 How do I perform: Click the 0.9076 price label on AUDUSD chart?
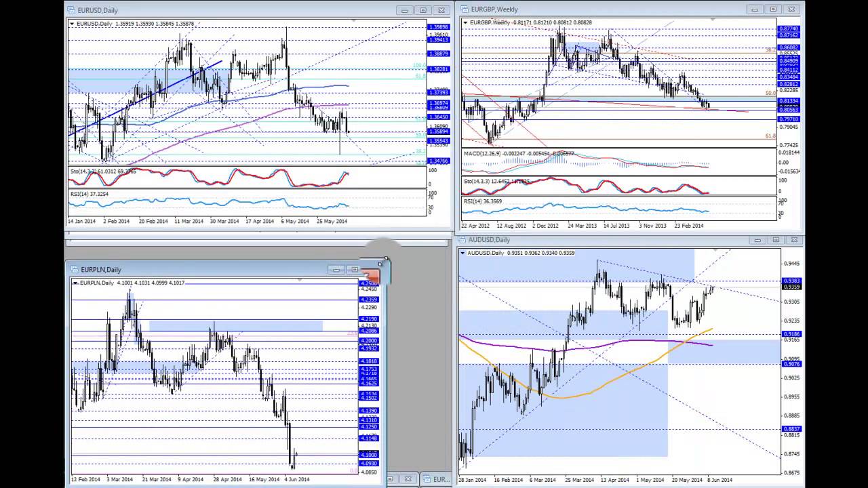[x=791, y=364]
